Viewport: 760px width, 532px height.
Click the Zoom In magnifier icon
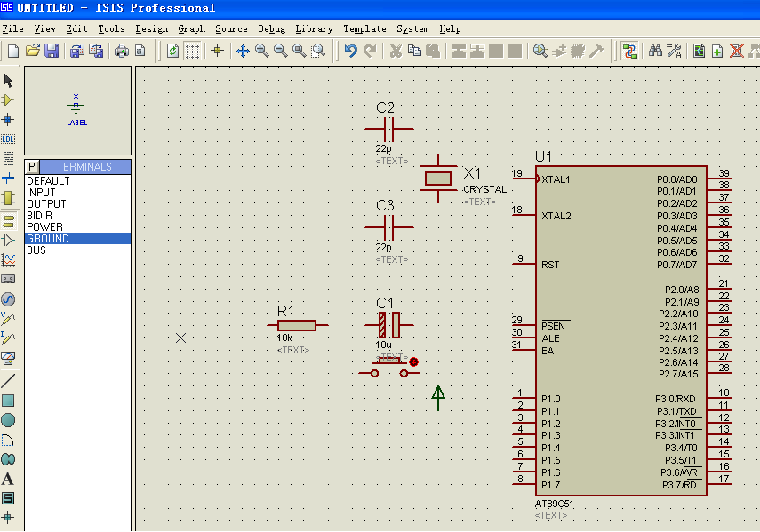pos(261,51)
